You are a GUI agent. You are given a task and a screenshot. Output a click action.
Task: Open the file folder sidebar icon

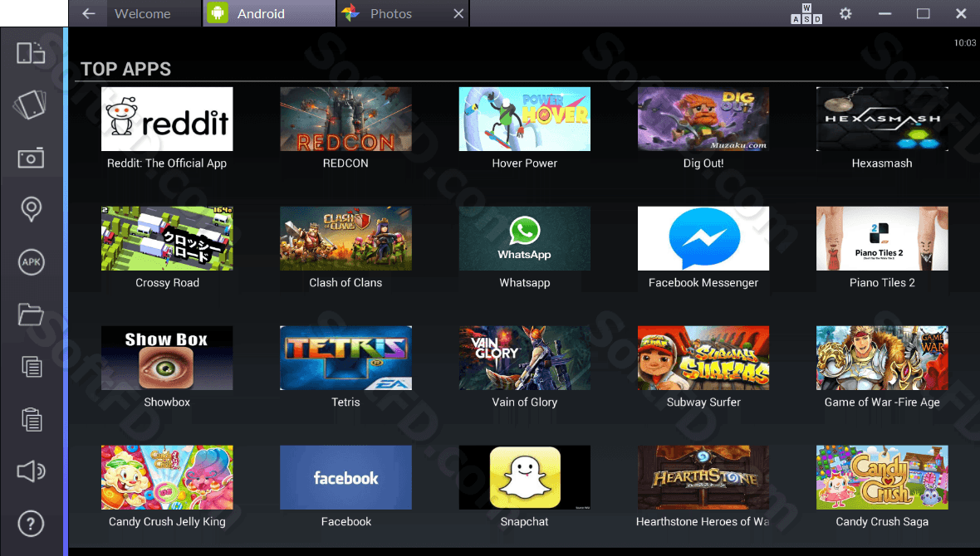pyautogui.click(x=31, y=315)
